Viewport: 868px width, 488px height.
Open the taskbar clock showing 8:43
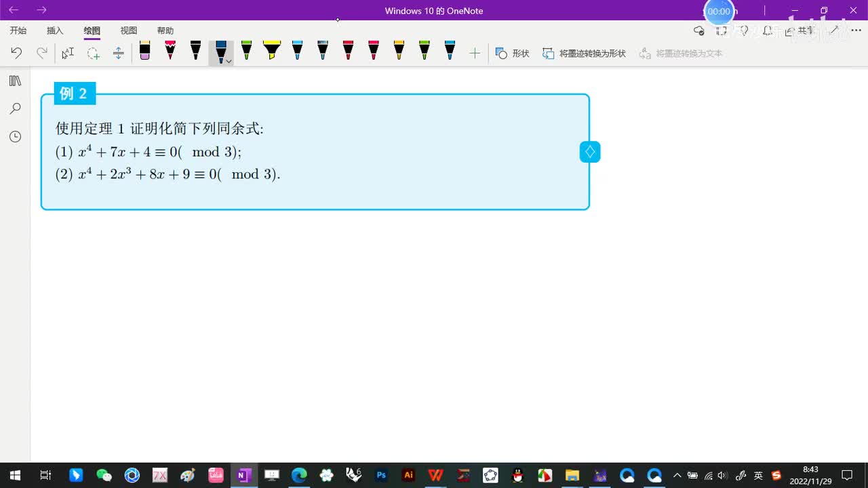pos(810,475)
